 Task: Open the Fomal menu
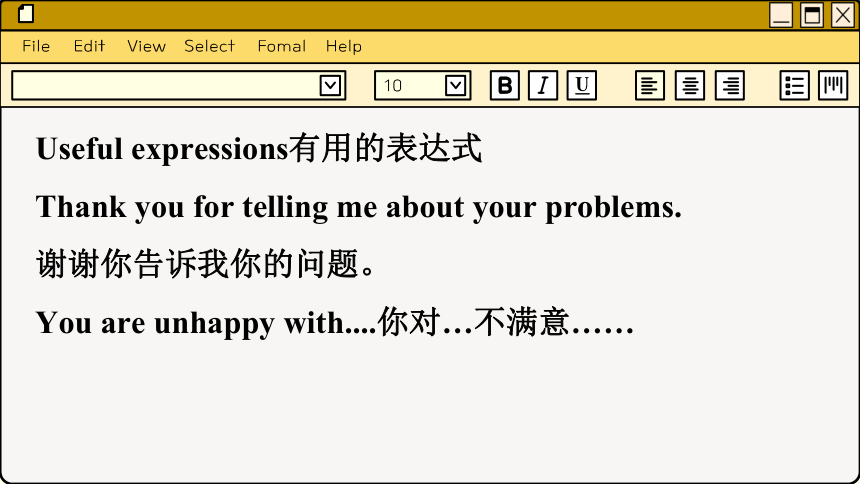pos(282,46)
